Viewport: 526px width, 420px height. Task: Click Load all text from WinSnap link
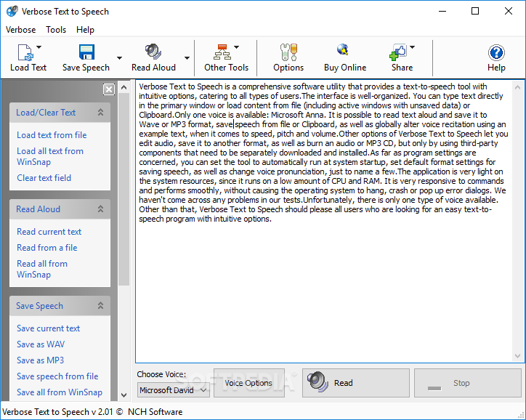coord(50,156)
